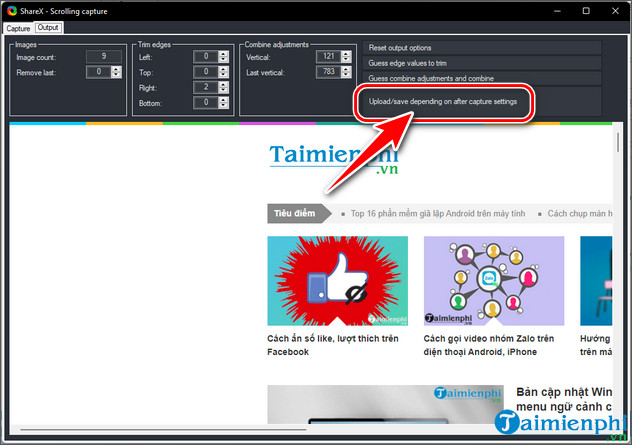Switch to the Capture tab
Image resolution: width=632 pixels, height=445 pixels.
[19, 28]
